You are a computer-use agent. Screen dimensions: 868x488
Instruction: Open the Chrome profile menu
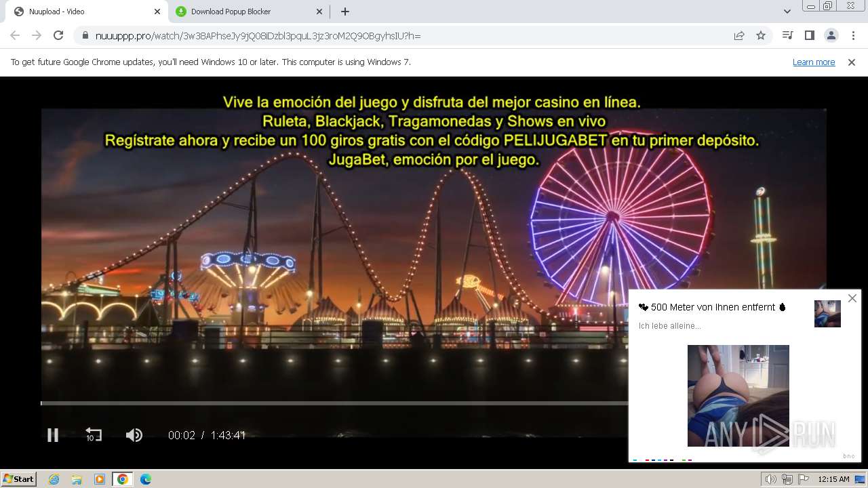pos(831,35)
